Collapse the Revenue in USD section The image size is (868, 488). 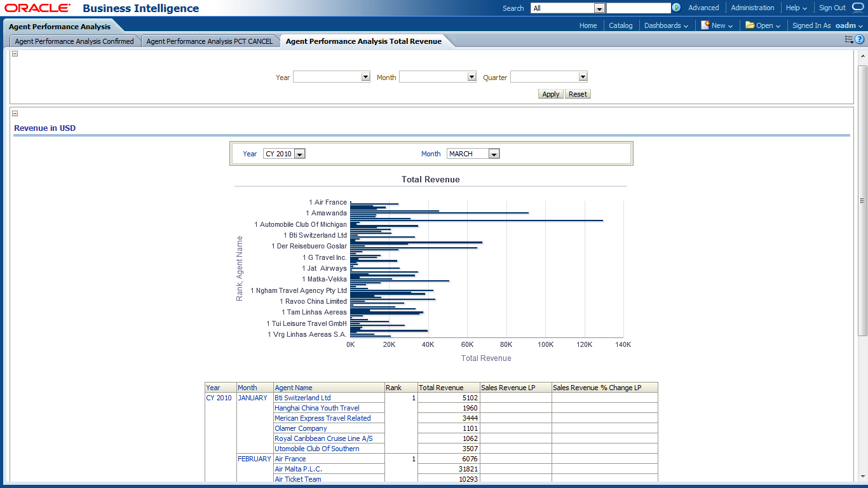(x=15, y=113)
